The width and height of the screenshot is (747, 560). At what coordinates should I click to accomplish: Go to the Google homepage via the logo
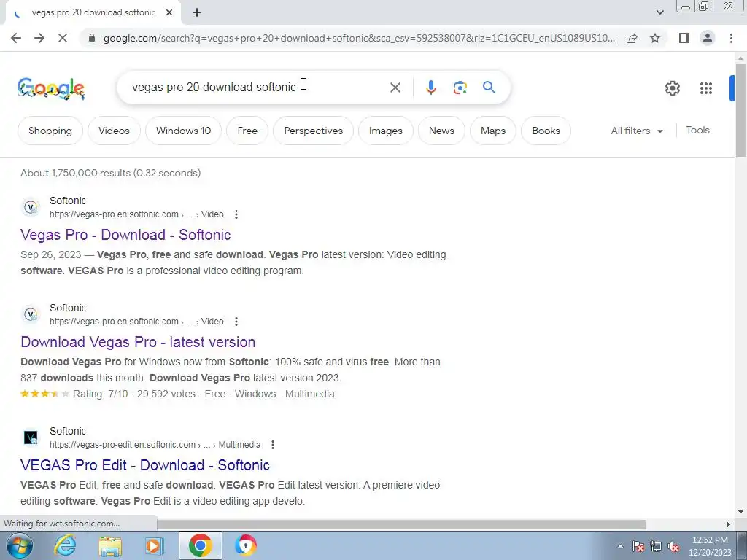(x=51, y=88)
